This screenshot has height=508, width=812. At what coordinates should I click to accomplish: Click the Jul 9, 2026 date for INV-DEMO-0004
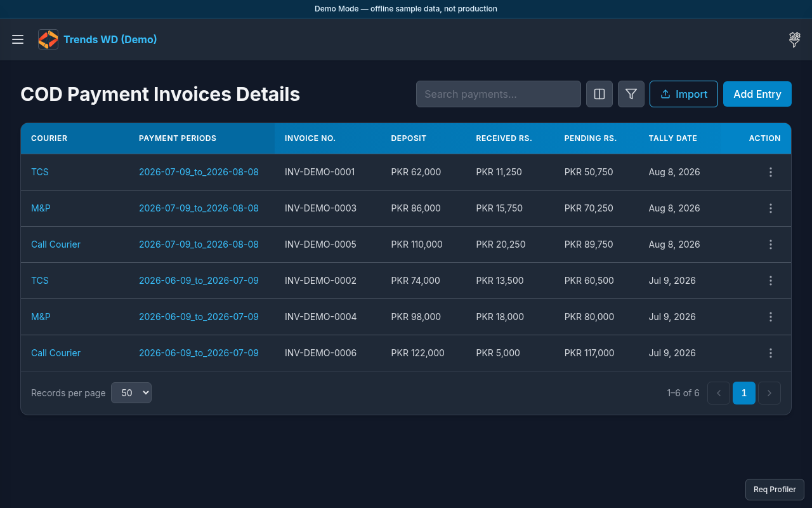pyautogui.click(x=672, y=317)
